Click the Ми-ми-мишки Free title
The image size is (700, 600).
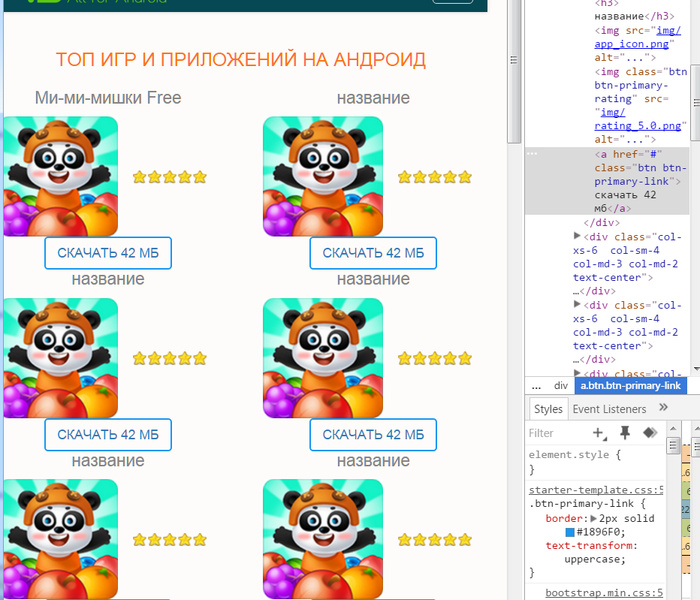[108, 98]
